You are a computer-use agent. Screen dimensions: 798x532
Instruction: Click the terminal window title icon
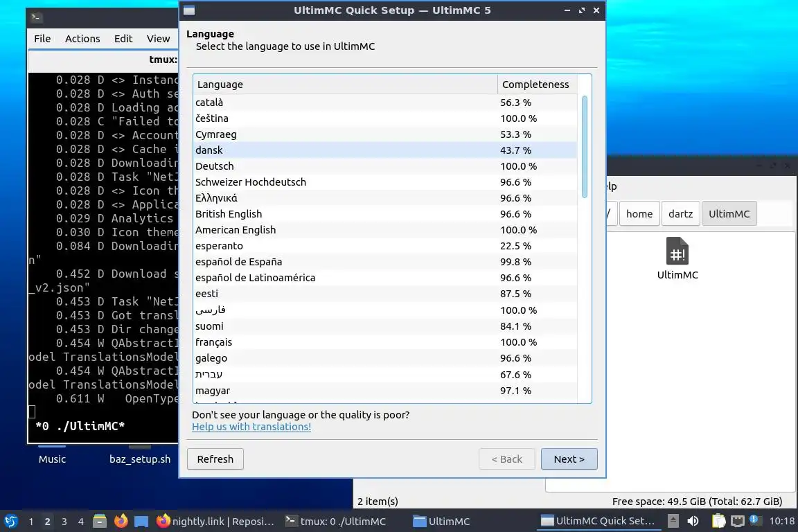[35, 17]
